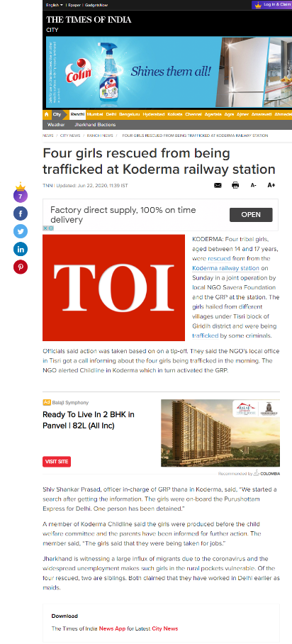This screenshot has width=292, height=644.
Task: Share article via Facebook icon
Action: tap(21, 213)
